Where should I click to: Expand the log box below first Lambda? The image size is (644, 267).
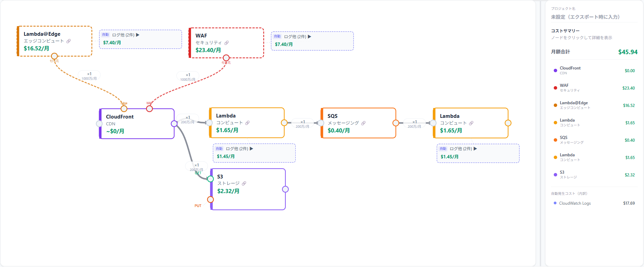254,153
